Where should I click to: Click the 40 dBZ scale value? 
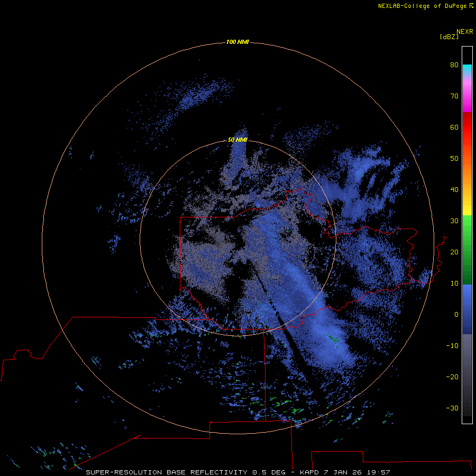(454, 190)
